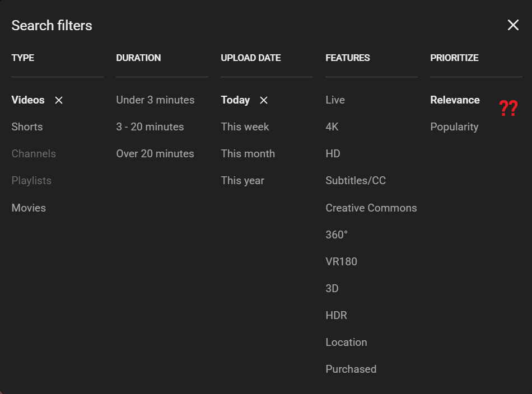
Task: Prioritize results by Popularity
Action: (454, 127)
